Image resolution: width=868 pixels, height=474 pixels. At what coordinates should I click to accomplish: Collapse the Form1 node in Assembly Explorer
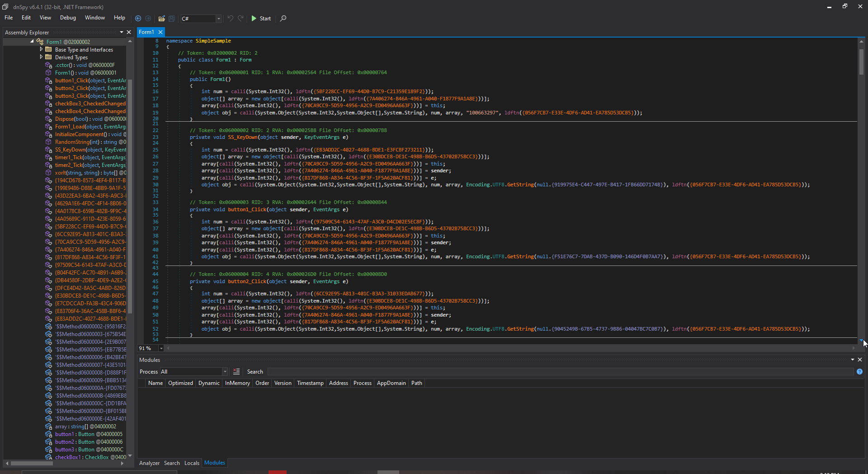[32, 41]
